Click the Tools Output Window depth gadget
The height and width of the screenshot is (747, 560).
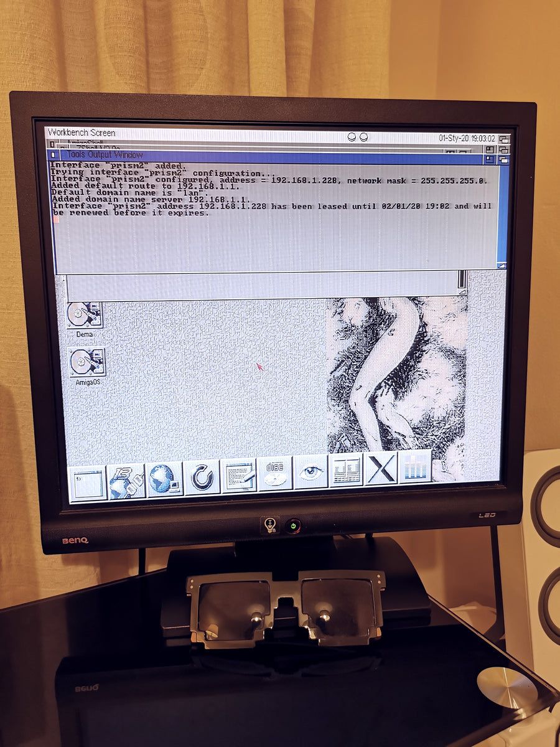click(x=503, y=160)
